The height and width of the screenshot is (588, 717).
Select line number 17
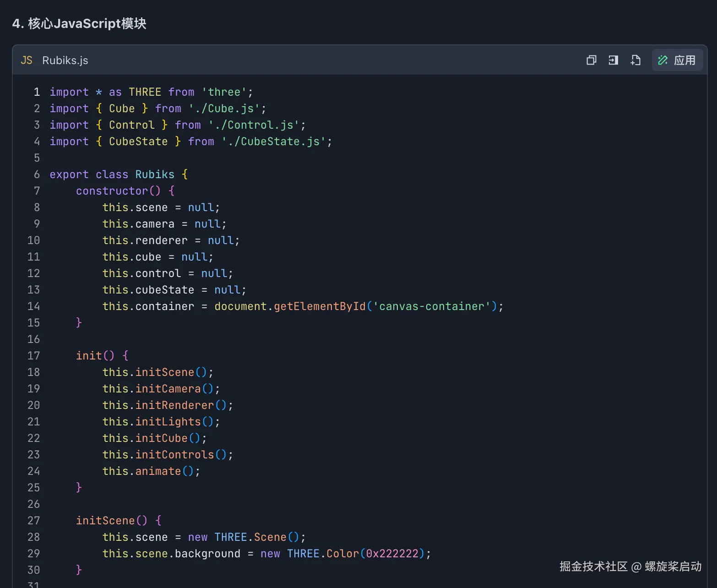tap(33, 355)
